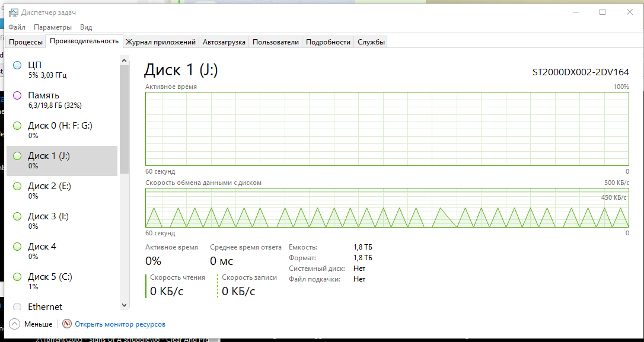Viewport: 644px width, 342px height.
Task: Select the CPU (ЦП) circle icon
Action: (x=17, y=65)
